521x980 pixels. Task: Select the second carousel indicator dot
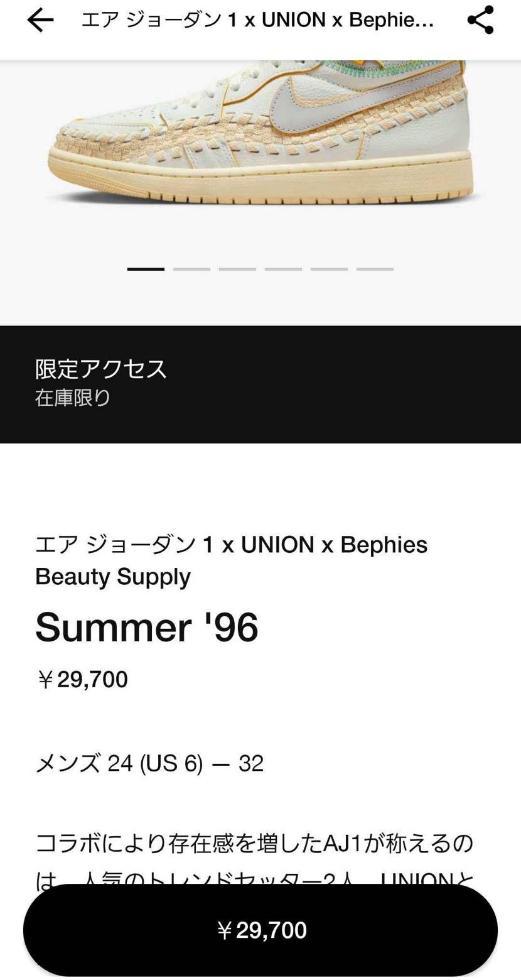(191, 268)
